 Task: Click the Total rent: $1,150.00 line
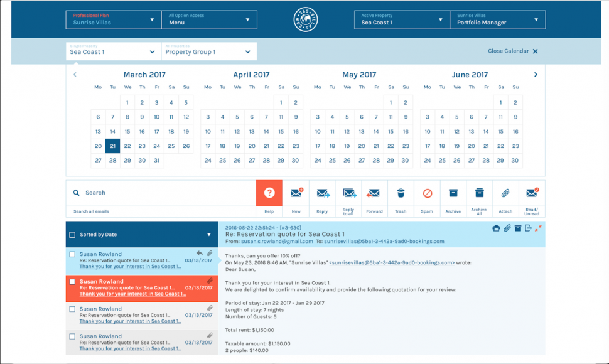tap(250, 330)
